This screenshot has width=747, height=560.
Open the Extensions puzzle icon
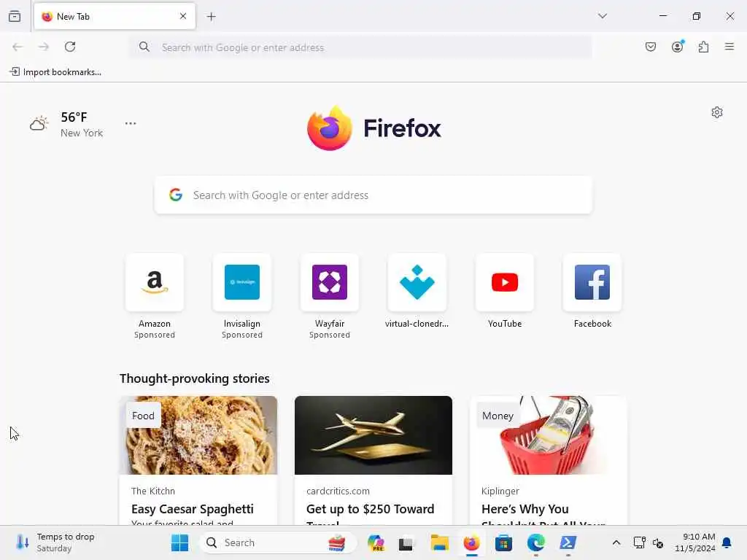click(704, 47)
